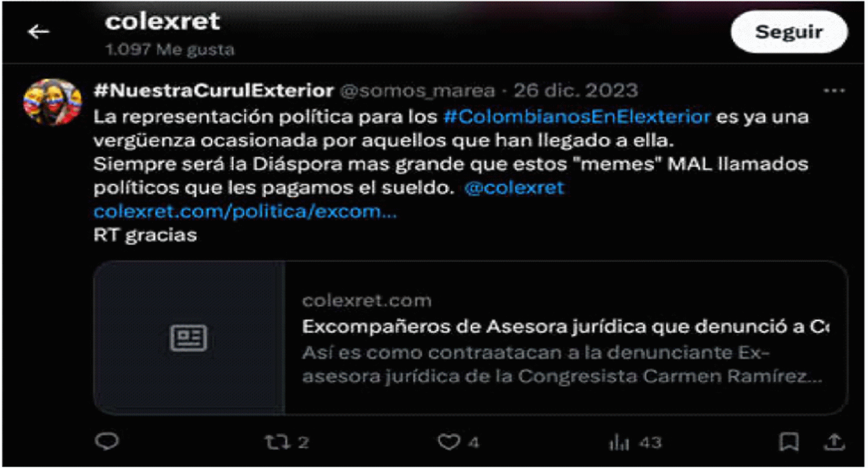Open the 26 dic. 2023 timestamp
This screenshot has height=468, width=868.
point(576,90)
